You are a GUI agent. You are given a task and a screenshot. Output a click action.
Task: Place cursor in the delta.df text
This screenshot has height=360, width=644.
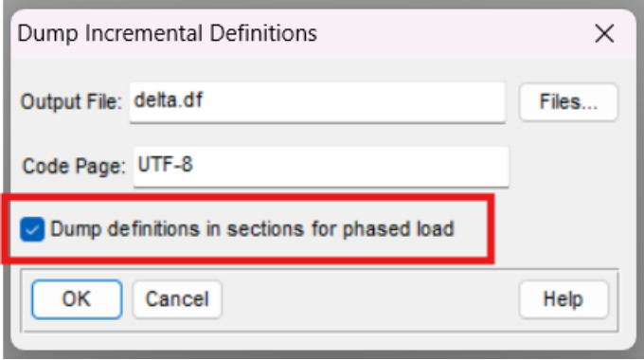[169, 100]
